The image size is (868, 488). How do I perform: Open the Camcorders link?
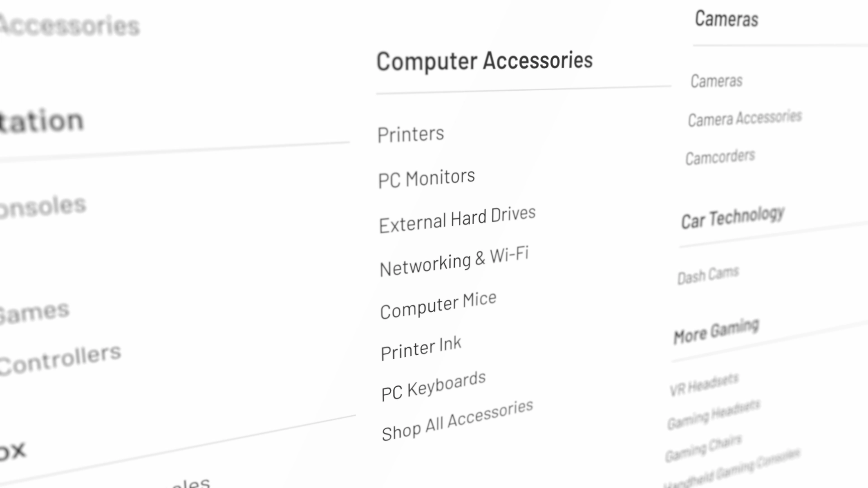pyautogui.click(x=720, y=157)
